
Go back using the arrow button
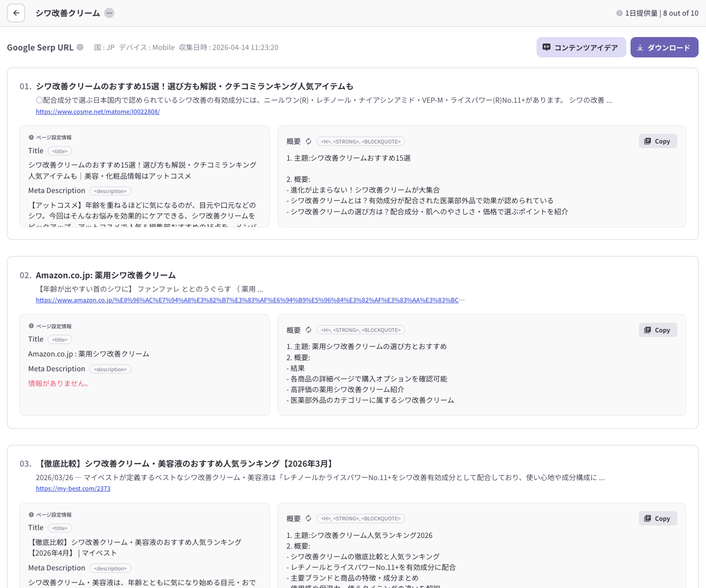pyautogui.click(x=16, y=13)
